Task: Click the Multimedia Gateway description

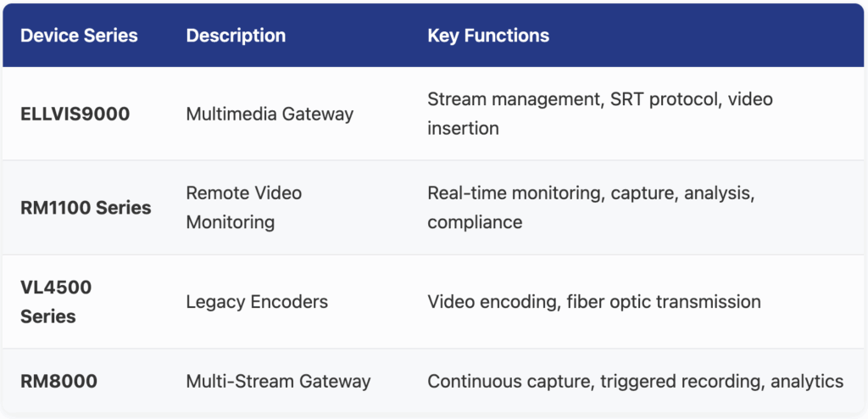Action: click(270, 114)
